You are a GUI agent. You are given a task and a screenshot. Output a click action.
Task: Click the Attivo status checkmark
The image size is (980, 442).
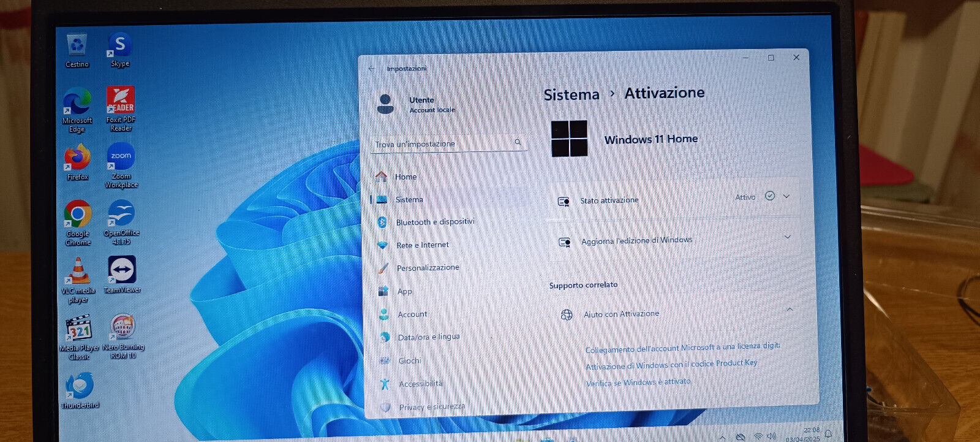(x=770, y=196)
